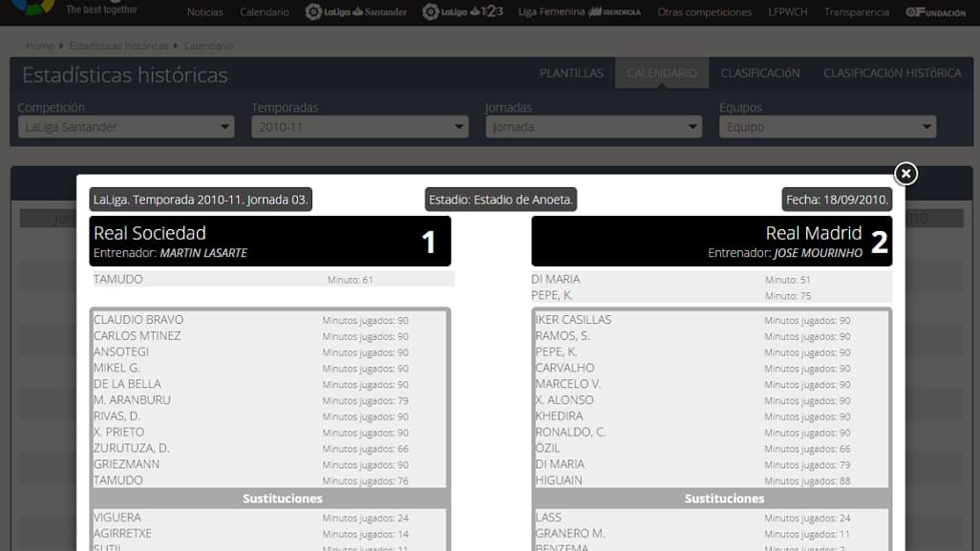Image resolution: width=980 pixels, height=551 pixels.
Task: Expand the Temporadas 2010-11 dropdown
Action: pos(360,127)
